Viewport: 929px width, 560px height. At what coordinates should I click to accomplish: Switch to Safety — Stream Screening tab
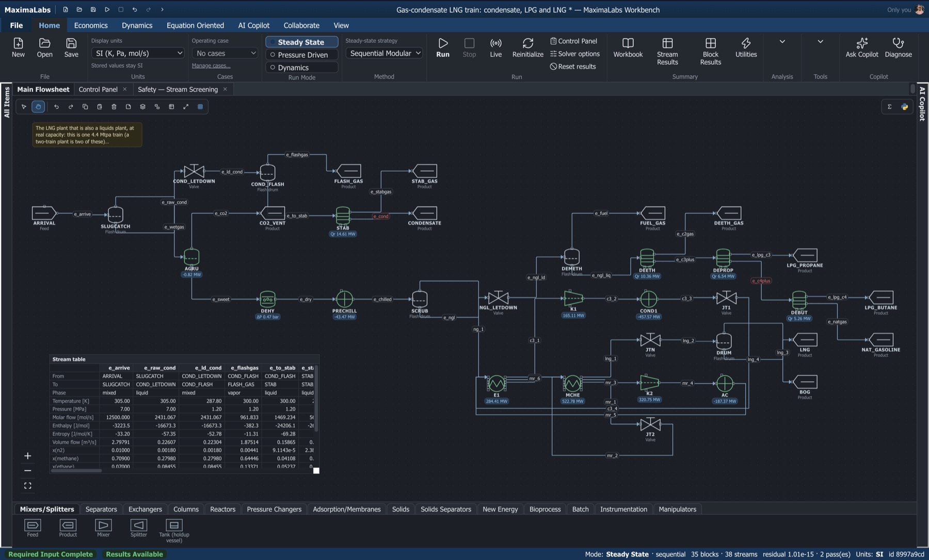point(178,89)
